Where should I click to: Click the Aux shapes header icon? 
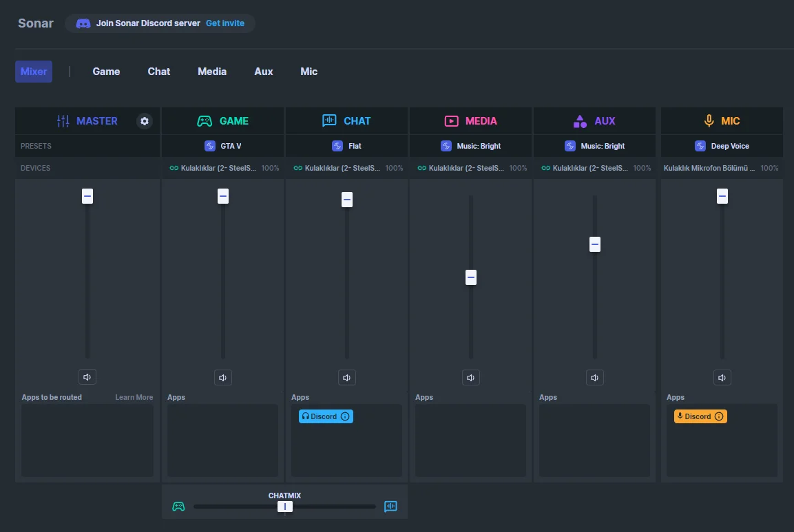click(x=580, y=121)
